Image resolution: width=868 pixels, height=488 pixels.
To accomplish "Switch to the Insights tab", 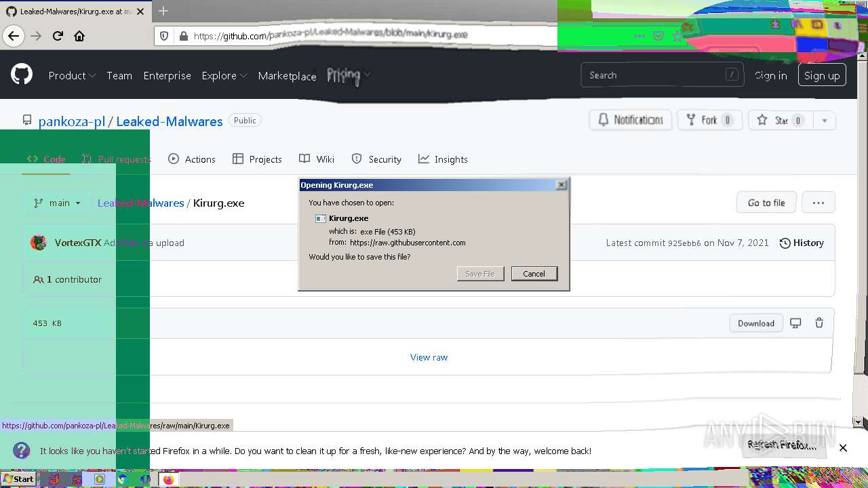I will (443, 159).
